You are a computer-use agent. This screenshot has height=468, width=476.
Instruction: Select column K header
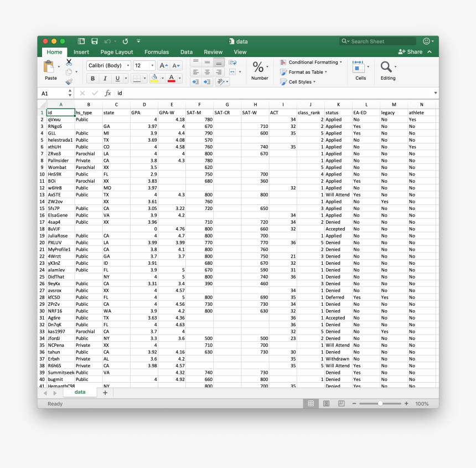pyautogui.click(x=338, y=105)
